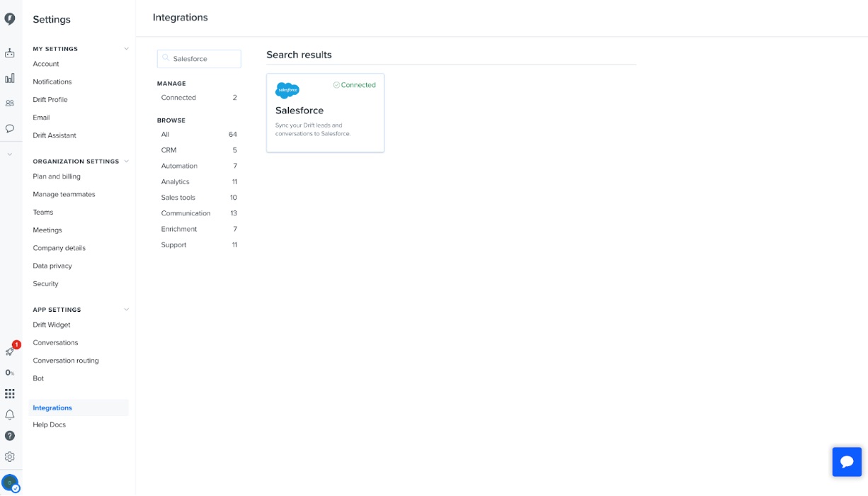868x496 pixels.
Task: Open the bot playbooks icon in sidebar
Action: point(10,53)
